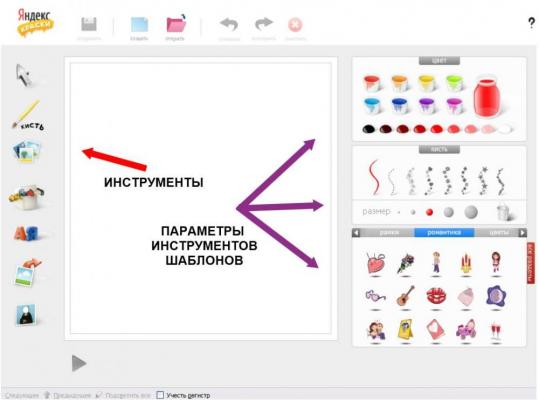Select the photo import tool
Screen dimensions: 539x400
pos(28,272)
